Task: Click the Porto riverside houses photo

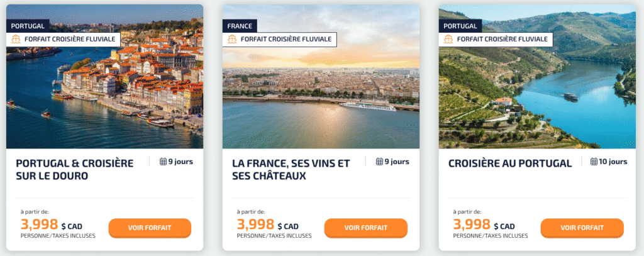Action: click(104, 94)
